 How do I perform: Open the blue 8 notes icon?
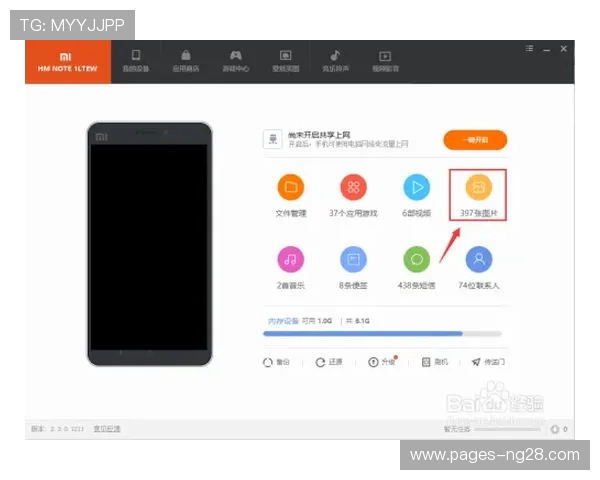354,259
